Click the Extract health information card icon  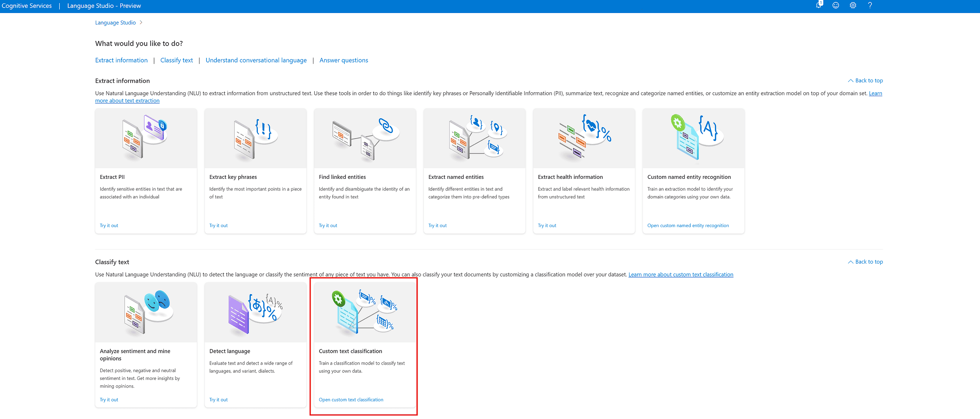[x=583, y=137]
